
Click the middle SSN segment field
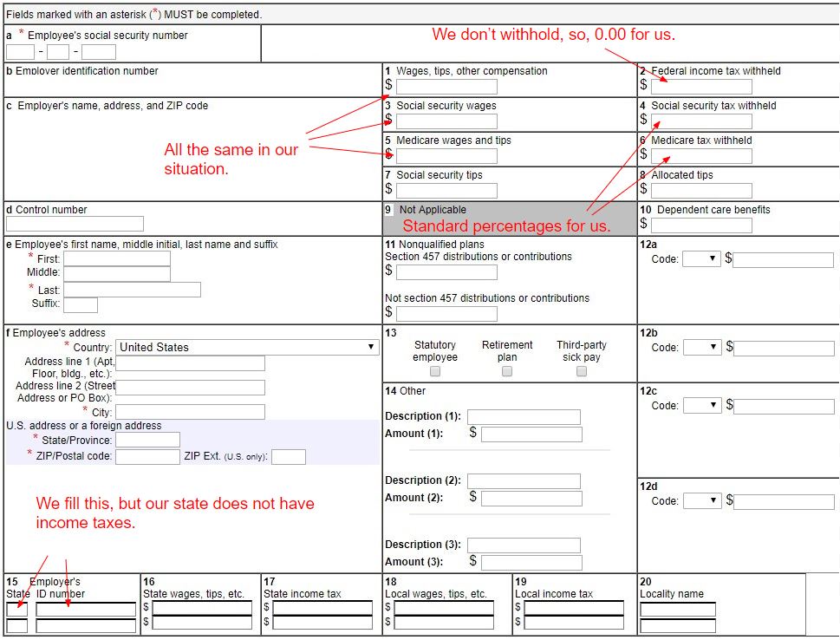[x=58, y=52]
